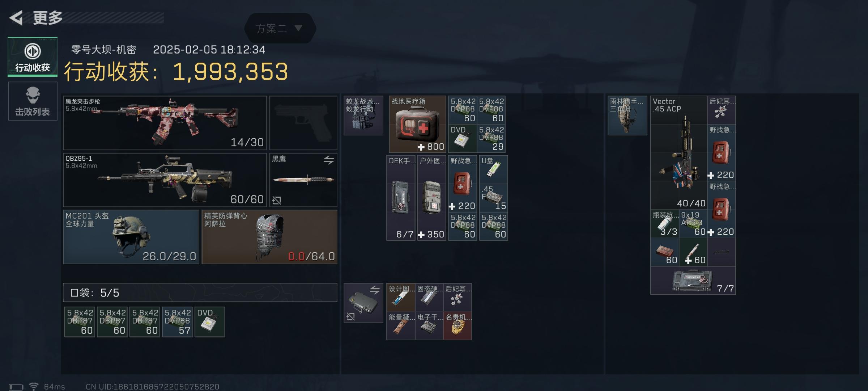This screenshot has height=391, width=868.
Task: Go back using the arrow beside 更多
Action: point(16,18)
